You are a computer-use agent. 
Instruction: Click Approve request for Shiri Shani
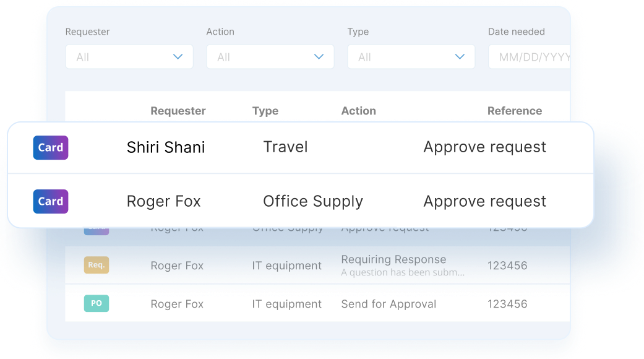point(484,147)
